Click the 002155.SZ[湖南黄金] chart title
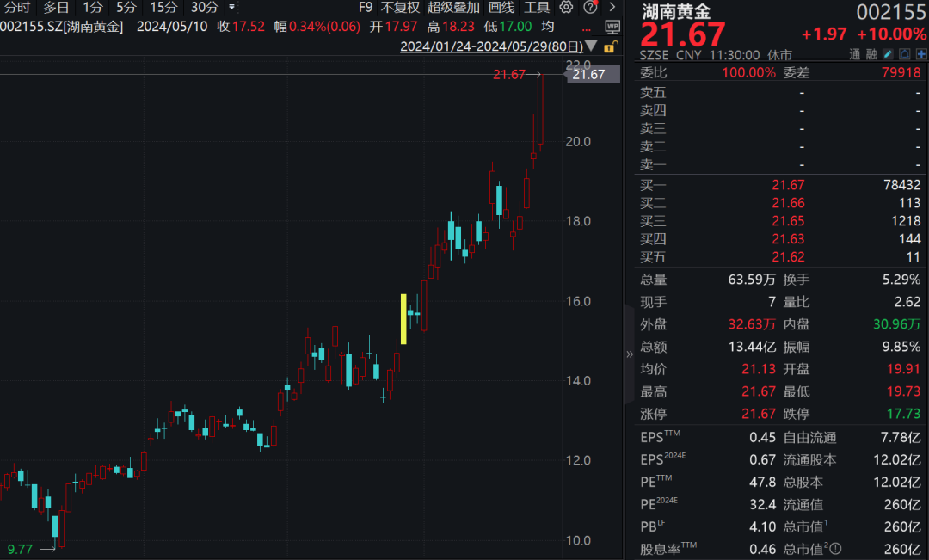Viewport: 929px width, 560px height. pyautogui.click(x=62, y=27)
